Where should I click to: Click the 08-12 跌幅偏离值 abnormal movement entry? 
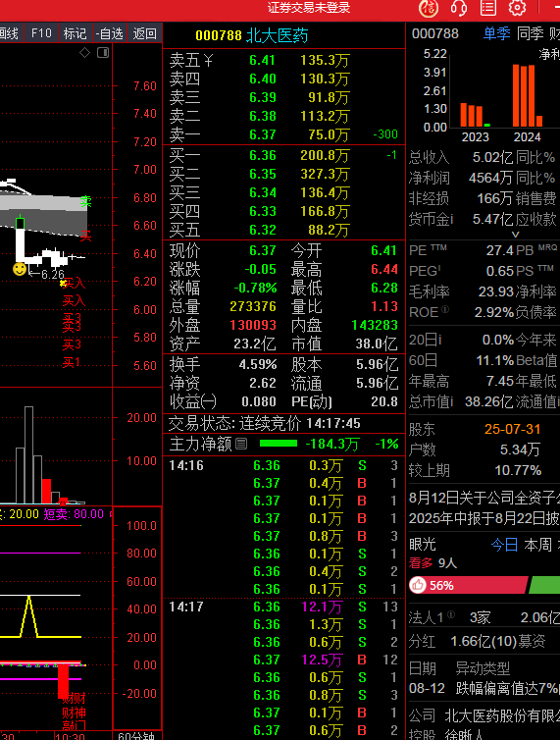(484, 689)
